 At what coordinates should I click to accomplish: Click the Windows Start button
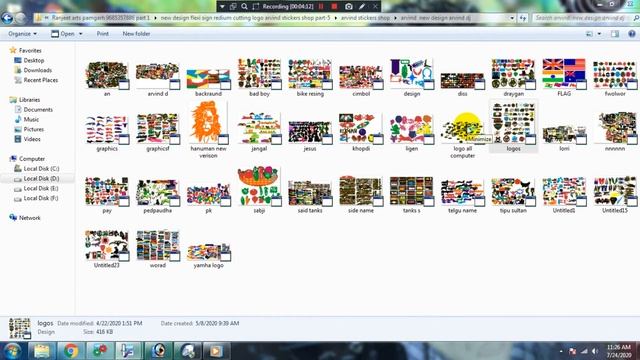pos(12,351)
